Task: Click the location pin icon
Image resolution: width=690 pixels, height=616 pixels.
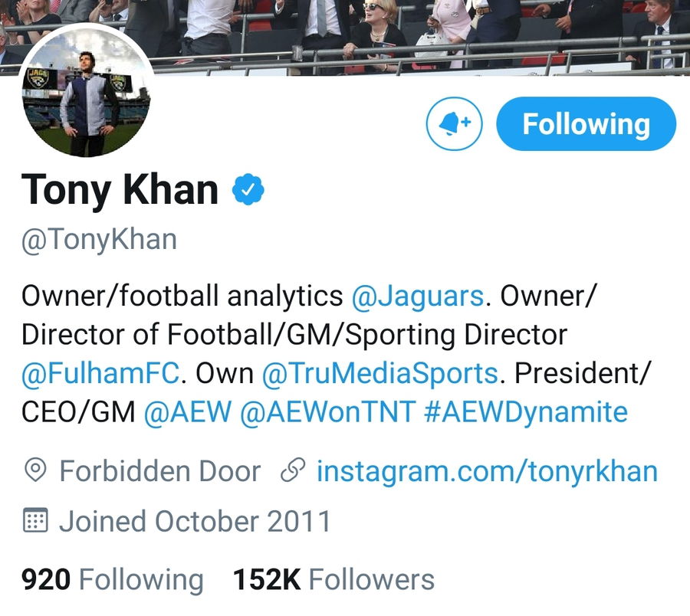Action: (x=35, y=470)
